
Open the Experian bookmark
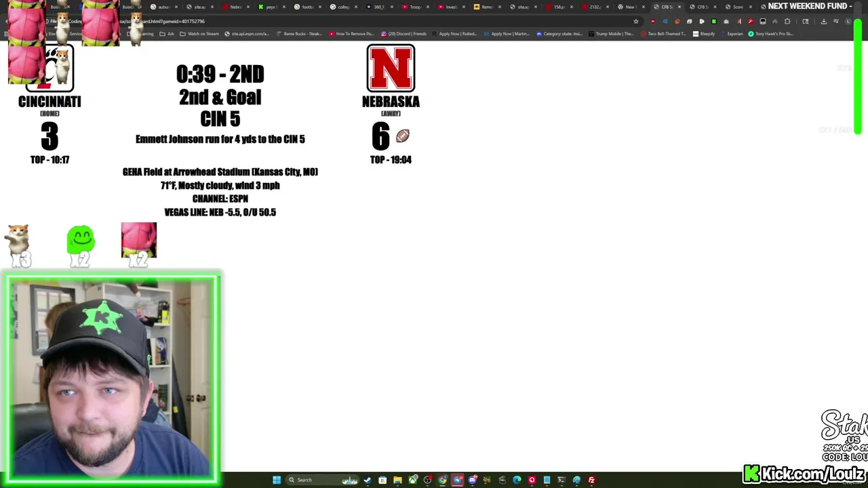[732, 34]
